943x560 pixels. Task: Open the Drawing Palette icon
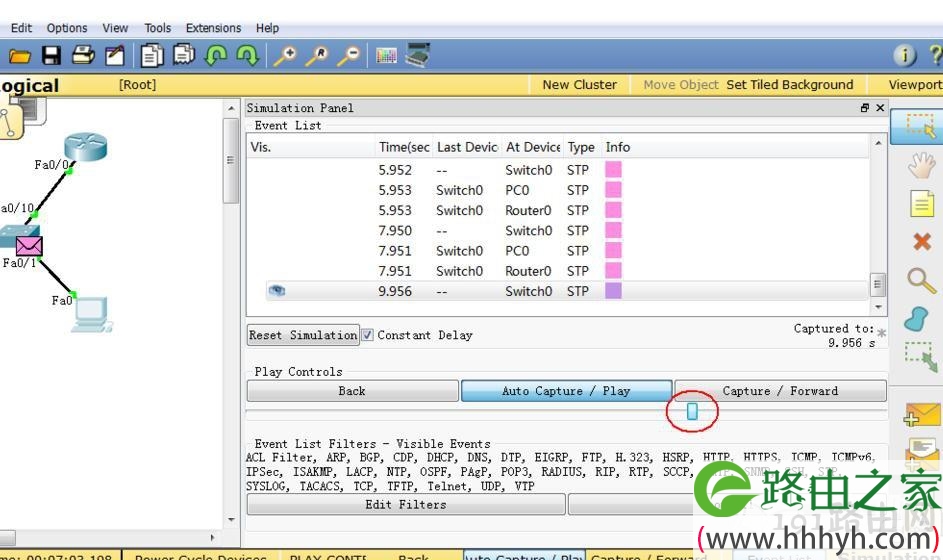[x=386, y=57]
